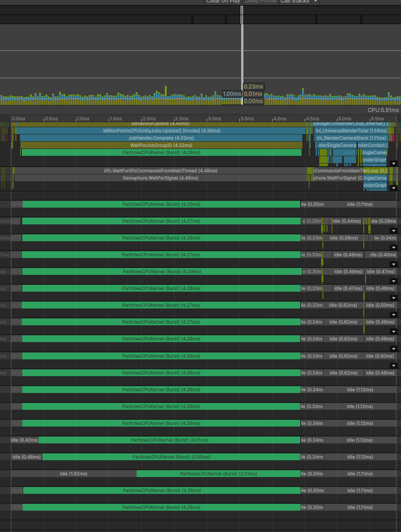
Task: Click the 5.5ms mark on the time ruler
Action: point(377,119)
